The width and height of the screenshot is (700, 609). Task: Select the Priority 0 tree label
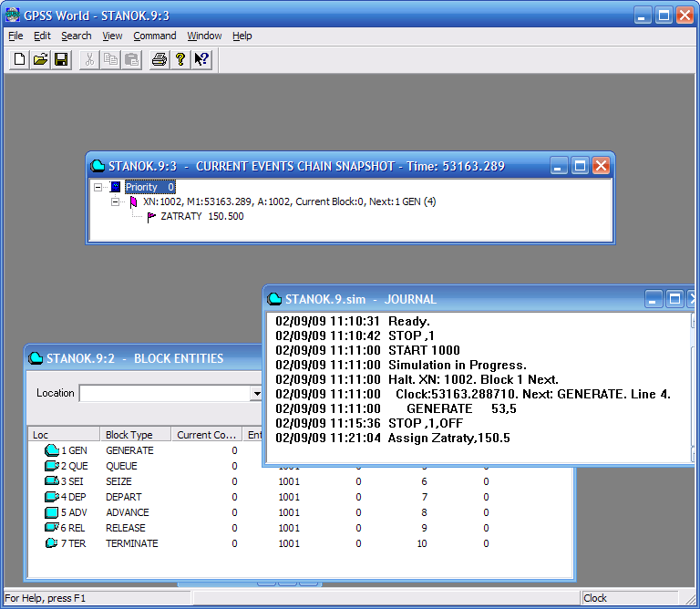click(149, 187)
